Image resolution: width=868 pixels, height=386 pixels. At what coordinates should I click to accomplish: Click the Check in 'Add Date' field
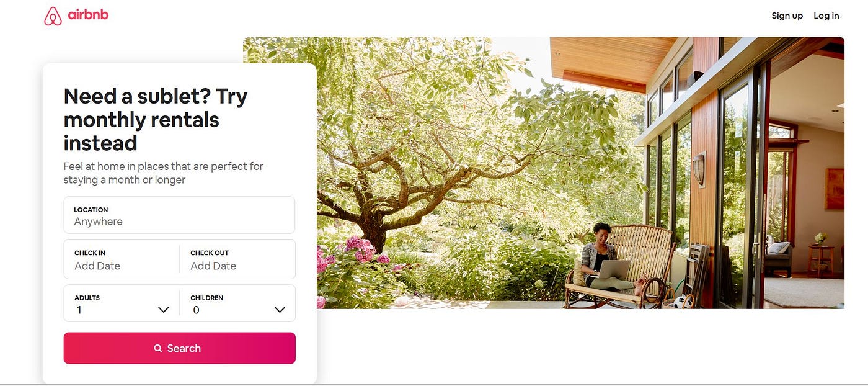click(122, 259)
